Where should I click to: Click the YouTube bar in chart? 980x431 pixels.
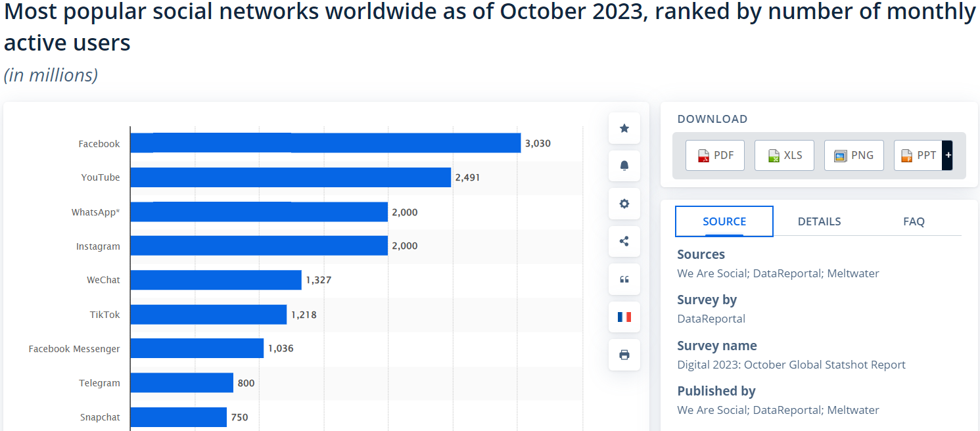coord(291,177)
